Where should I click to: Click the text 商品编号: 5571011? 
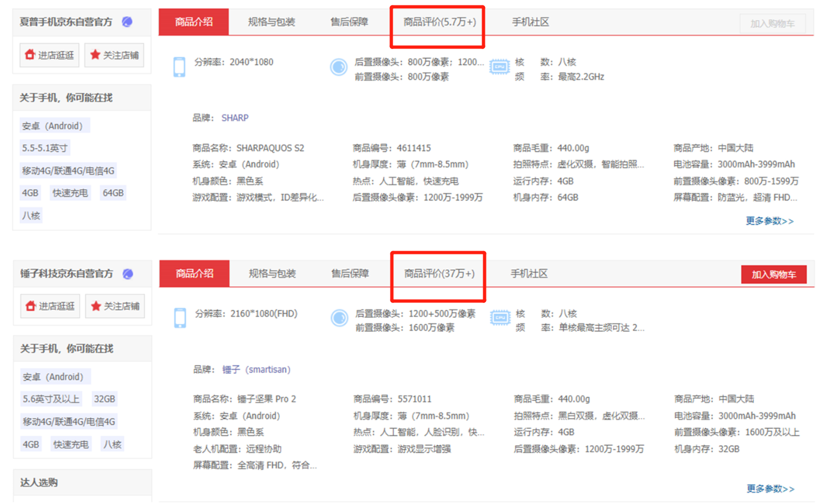coord(393,399)
